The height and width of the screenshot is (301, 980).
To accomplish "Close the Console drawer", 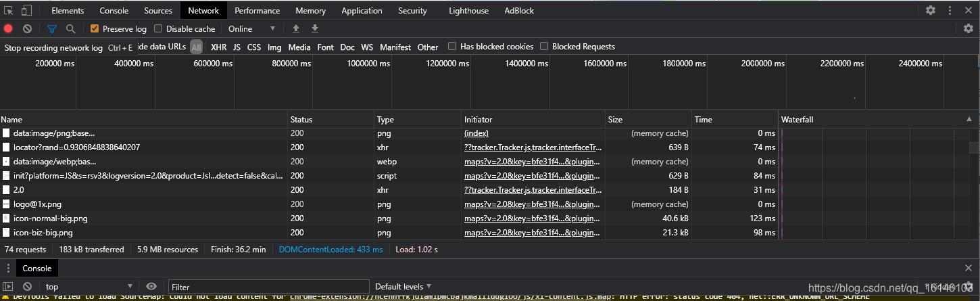I will (969, 269).
